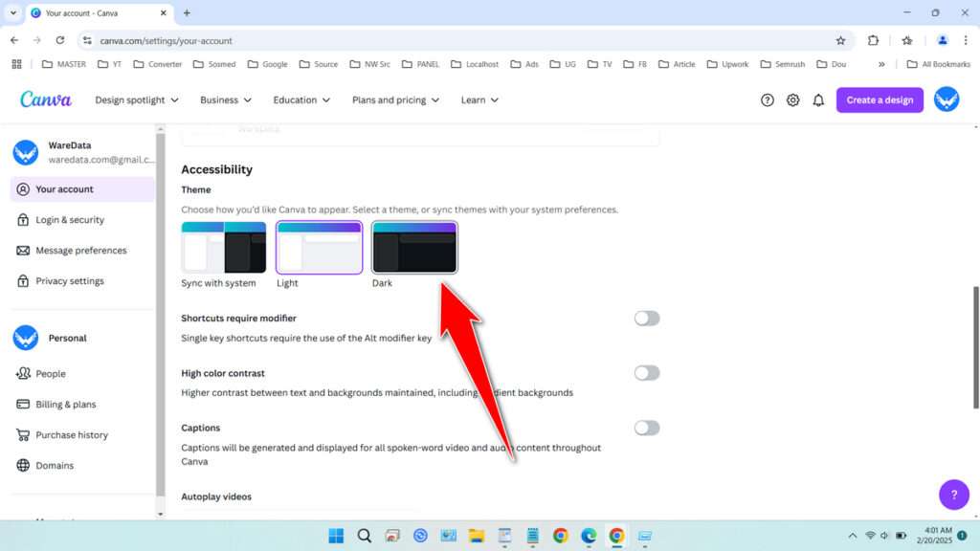Select the Sync with system theme
Viewport: 980px width, 551px height.
[x=224, y=248]
